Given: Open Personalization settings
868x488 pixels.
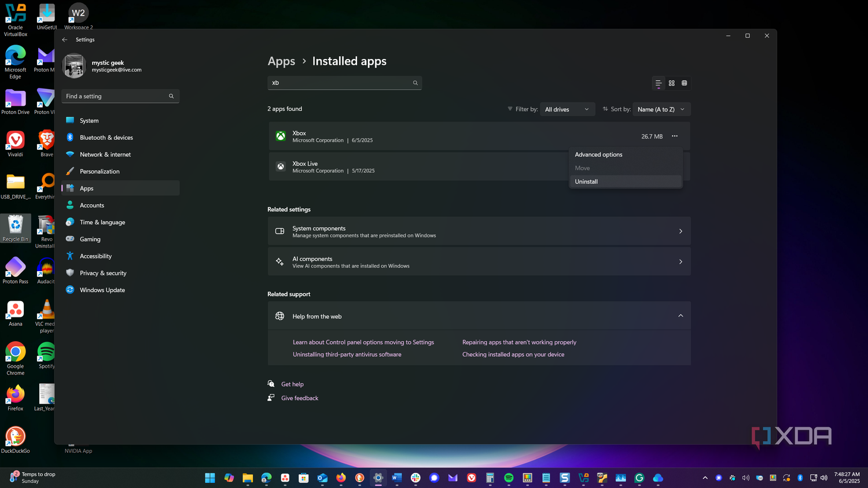Looking at the screenshot, I should (120, 172).
